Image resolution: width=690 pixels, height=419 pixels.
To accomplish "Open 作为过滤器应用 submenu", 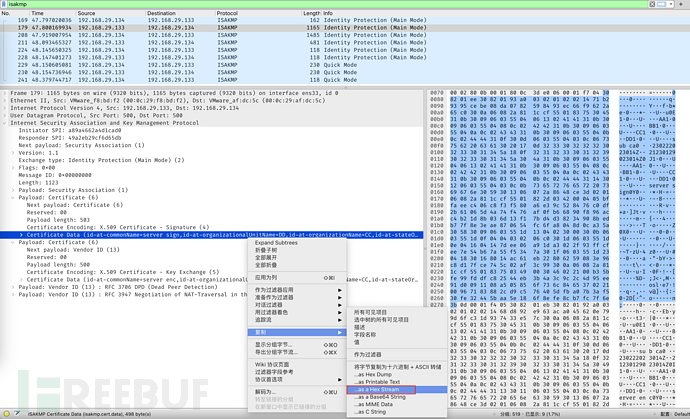I will (x=297, y=290).
